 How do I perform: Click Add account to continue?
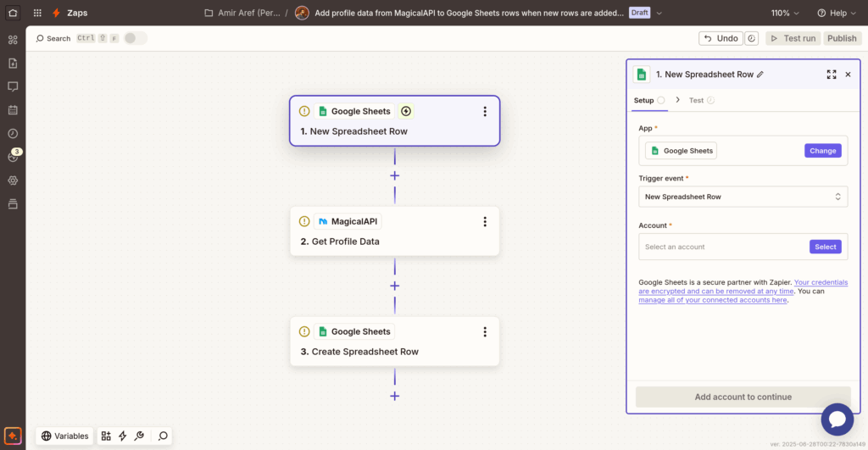(743, 397)
